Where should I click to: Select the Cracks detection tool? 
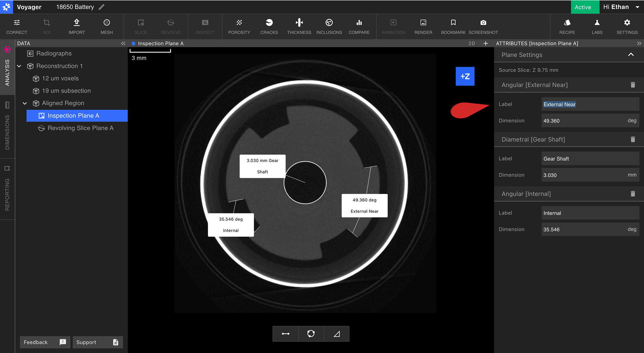click(269, 27)
